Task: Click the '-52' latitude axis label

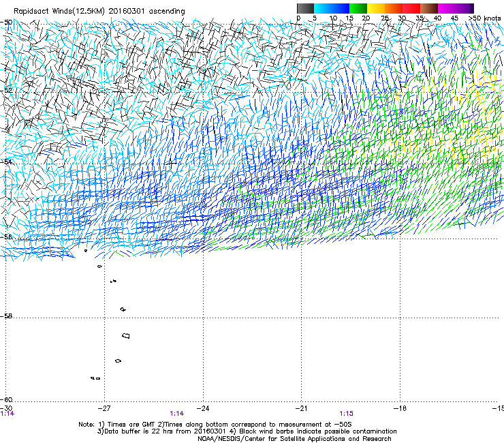Action: pos(6,91)
